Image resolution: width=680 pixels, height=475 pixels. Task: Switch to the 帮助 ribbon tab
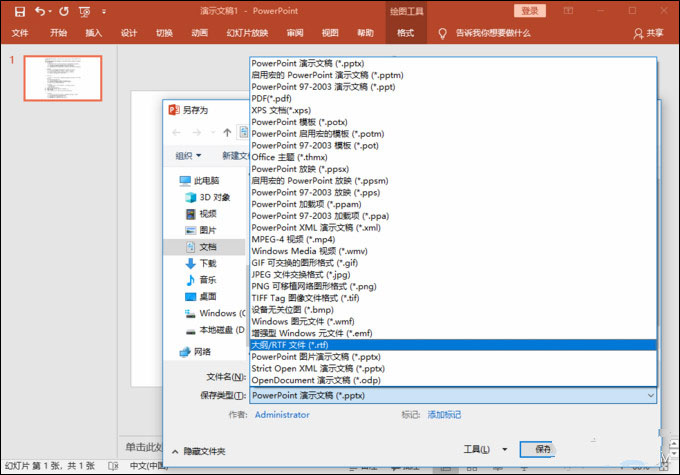tap(365, 33)
